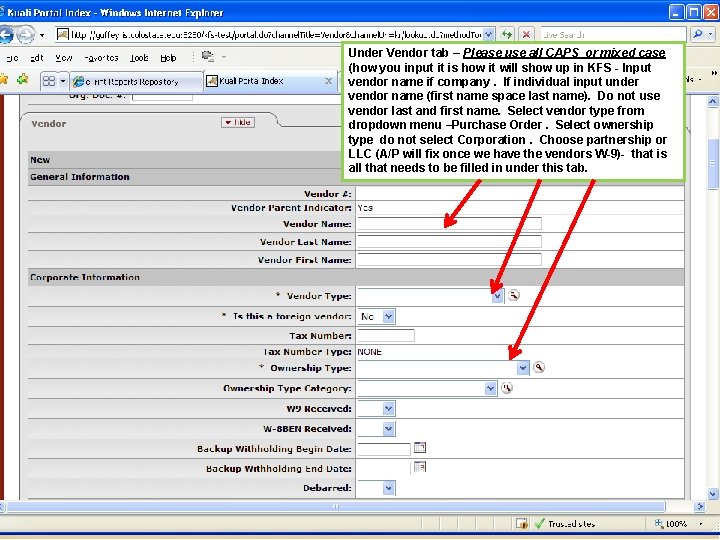Click the Ownership Type lookup magnifier icon

tap(539, 367)
